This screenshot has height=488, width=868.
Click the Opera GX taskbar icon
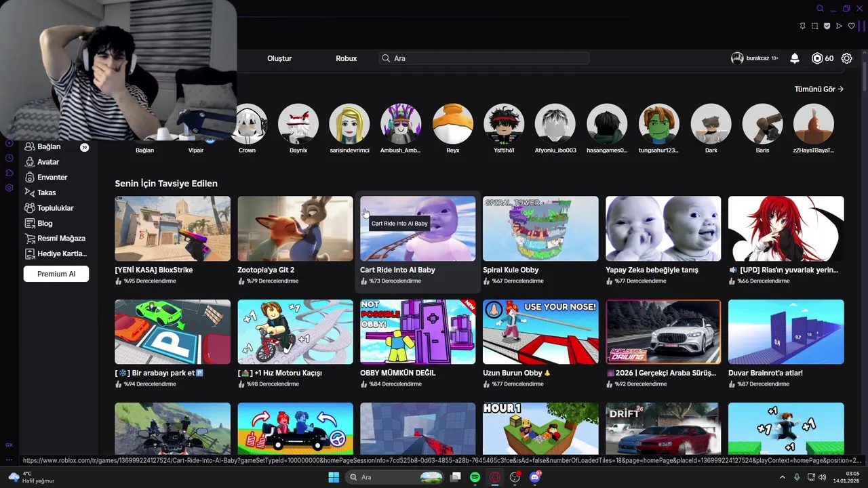tap(496, 477)
